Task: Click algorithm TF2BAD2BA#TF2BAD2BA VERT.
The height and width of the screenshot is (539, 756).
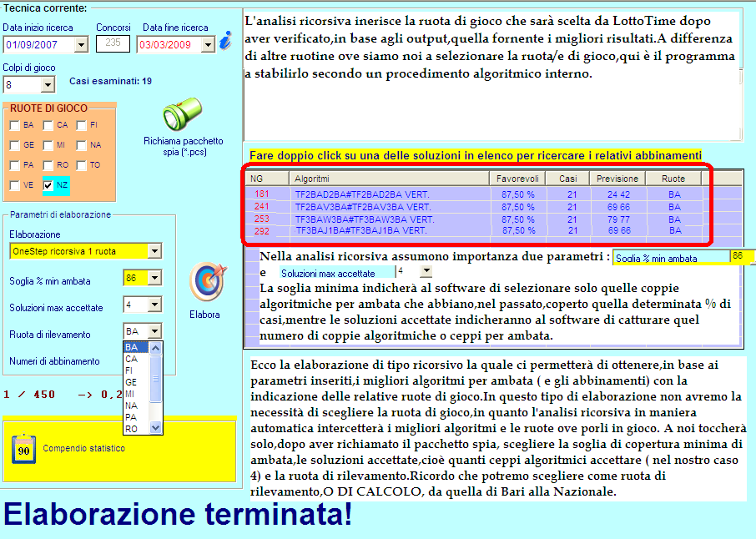Action: coord(362,194)
